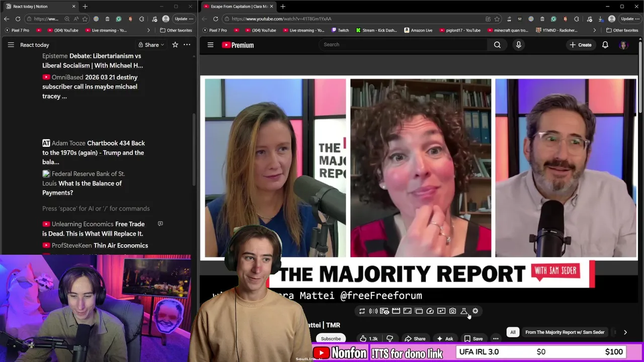The height and width of the screenshot is (362, 644).
Task: Open the Notion Share dropdown
Action: pos(151,45)
